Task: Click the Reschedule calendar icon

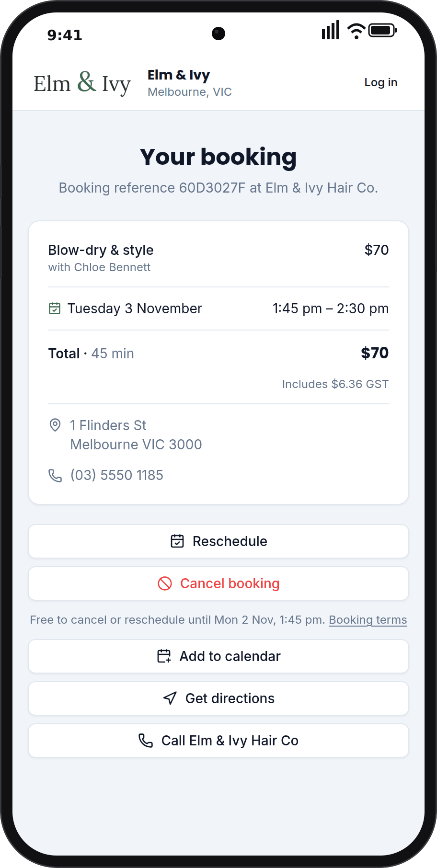Action: pos(177,541)
